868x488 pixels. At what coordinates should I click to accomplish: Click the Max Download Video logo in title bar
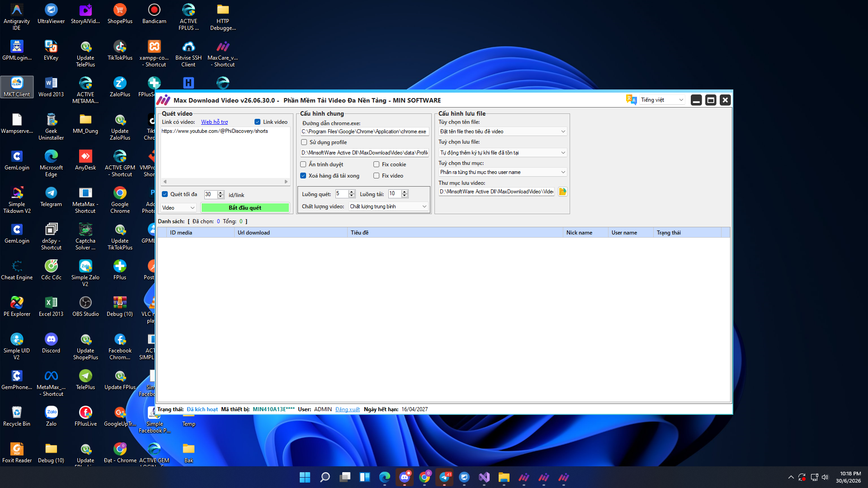point(164,100)
